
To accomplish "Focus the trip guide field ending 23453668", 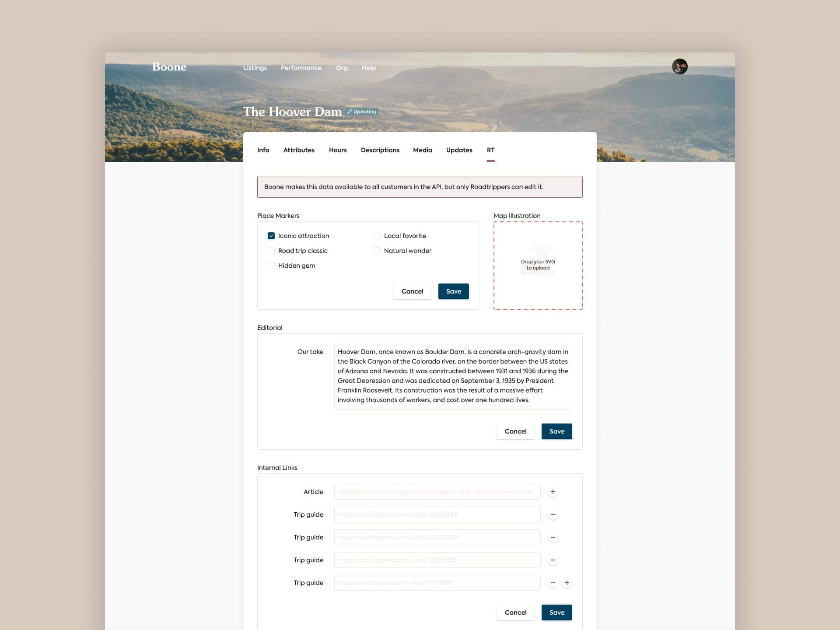I will pyautogui.click(x=437, y=514).
